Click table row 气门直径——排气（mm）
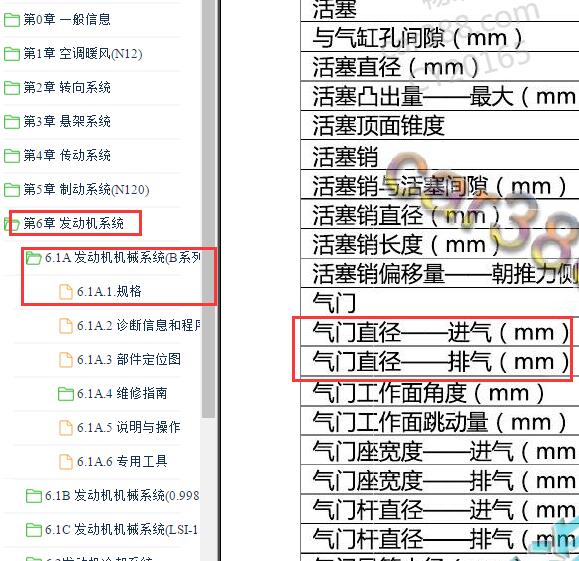The width and height of the screenshot is (579, 561). pos(440,361)
